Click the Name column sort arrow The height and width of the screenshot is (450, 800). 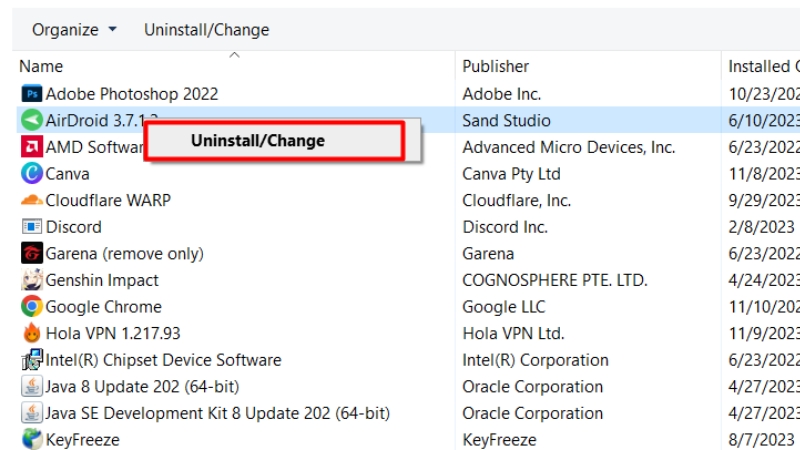[234, 55]
